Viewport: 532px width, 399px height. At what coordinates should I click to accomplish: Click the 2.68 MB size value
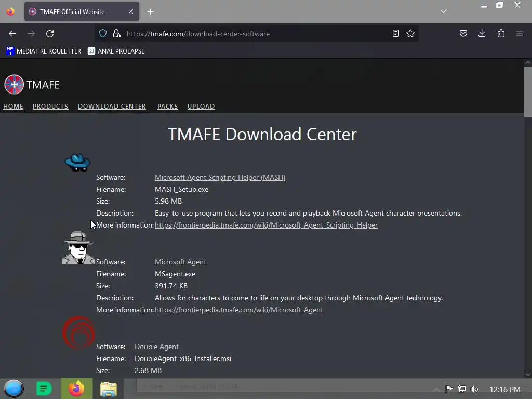(148, 370)
